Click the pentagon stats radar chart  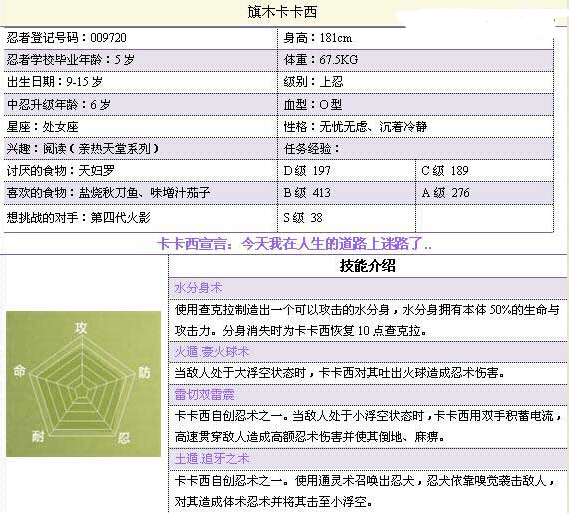click(83, 384)
